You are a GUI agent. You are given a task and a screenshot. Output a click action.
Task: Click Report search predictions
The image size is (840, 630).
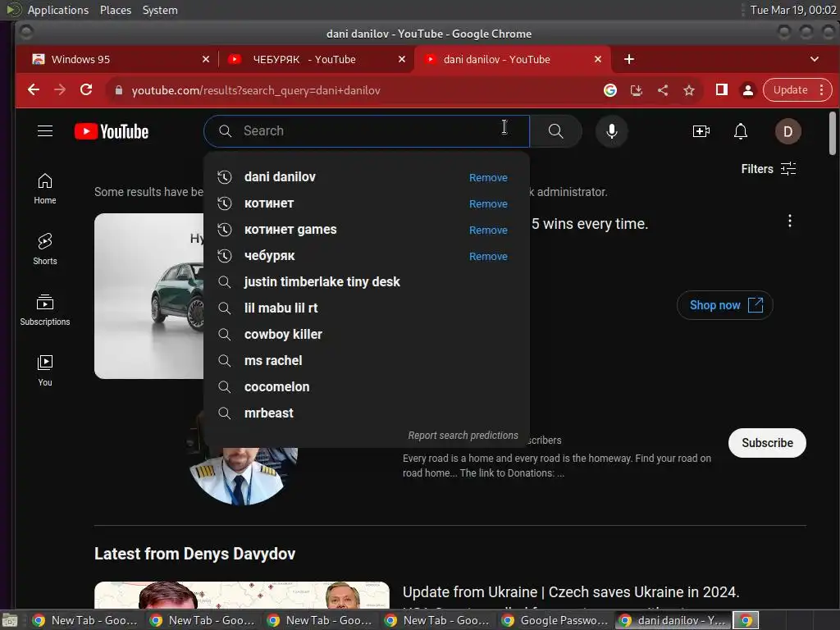[463, 435]
